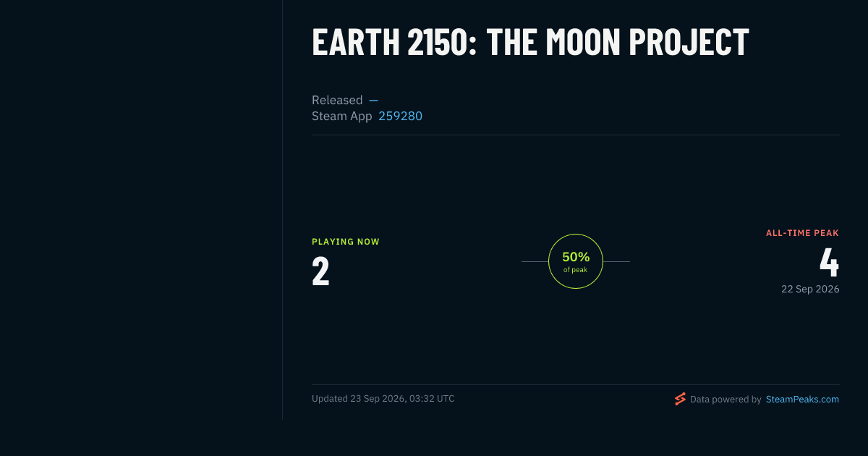Click the current players number 2

(320, 271)
